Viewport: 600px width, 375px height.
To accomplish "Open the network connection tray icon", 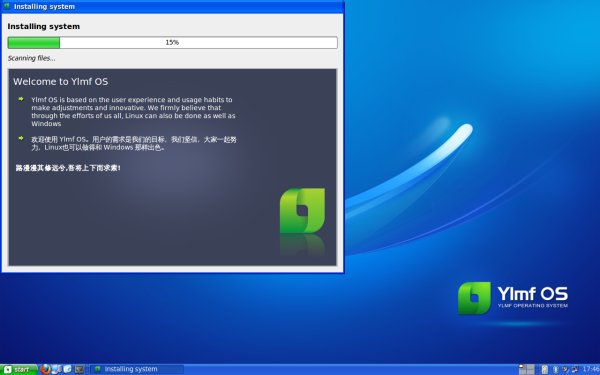I will (x=575, y=369).
